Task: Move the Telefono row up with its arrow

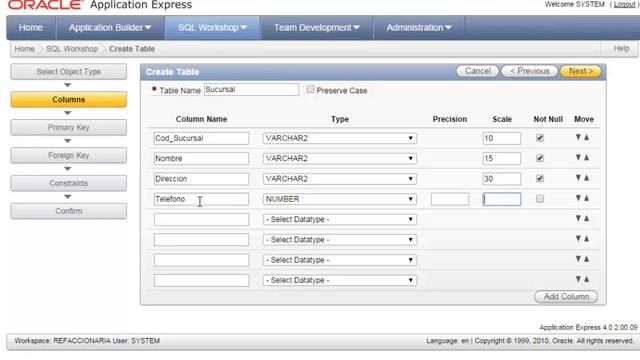Action: (x=587, y=198)
